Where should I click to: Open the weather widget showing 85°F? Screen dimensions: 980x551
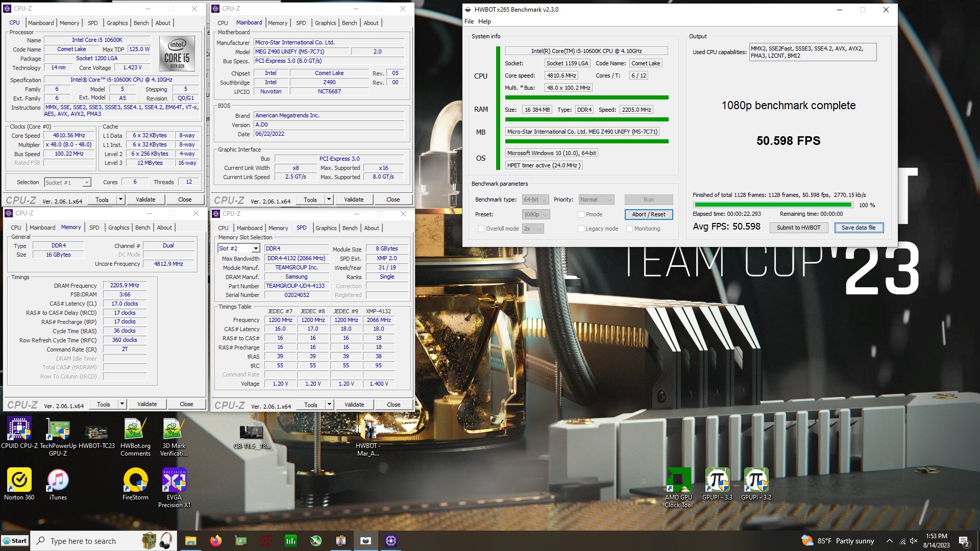click(x=838, y=541)
